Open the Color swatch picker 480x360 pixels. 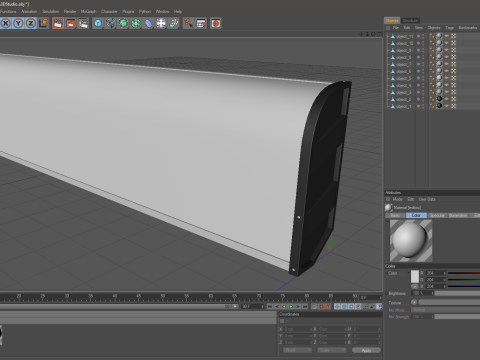pyautogui.click(x=415, y=277)
